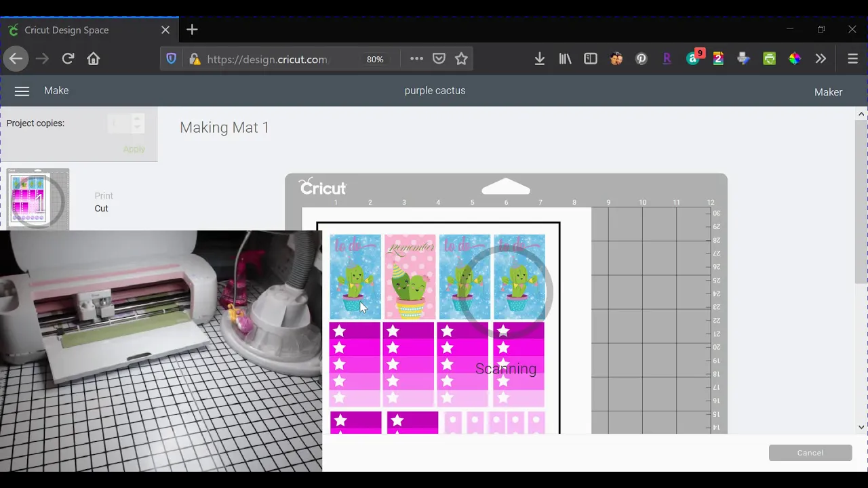The width and height of the screenshot is (868, 488).
Task: Open the green printer extension
Action: [769, 59]
